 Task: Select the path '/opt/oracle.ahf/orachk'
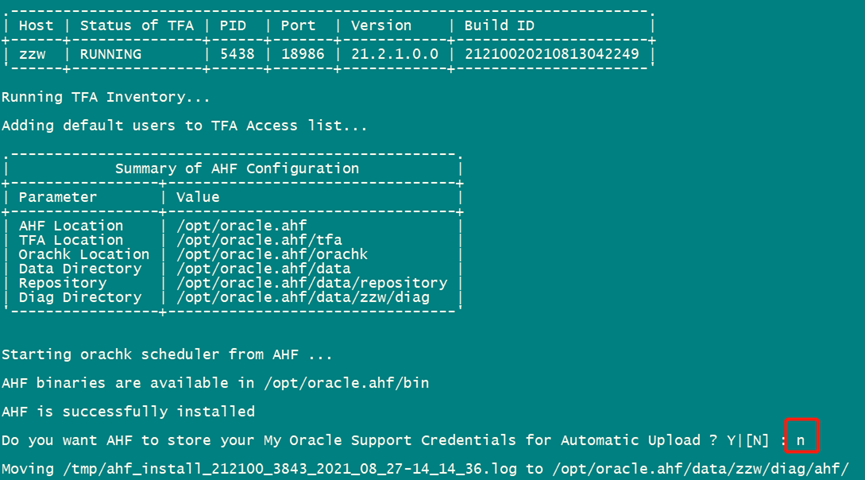click(x=272, y=254)
